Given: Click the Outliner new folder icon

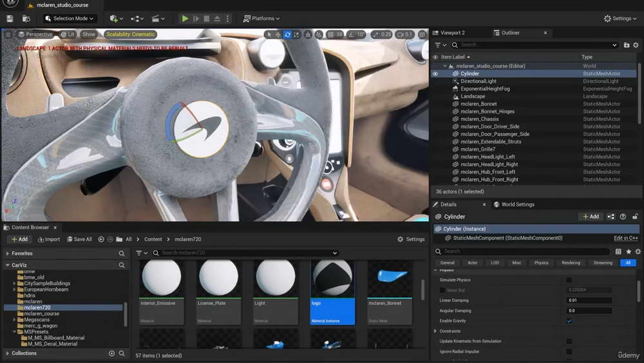Looking at the screenshot, I should pos(627,45).
